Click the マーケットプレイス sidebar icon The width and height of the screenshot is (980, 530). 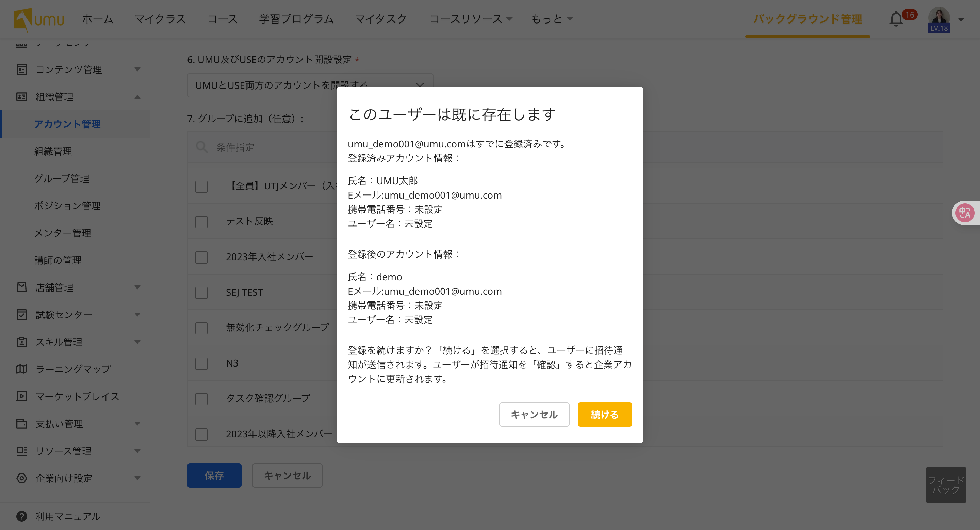[x=22, y=396]
